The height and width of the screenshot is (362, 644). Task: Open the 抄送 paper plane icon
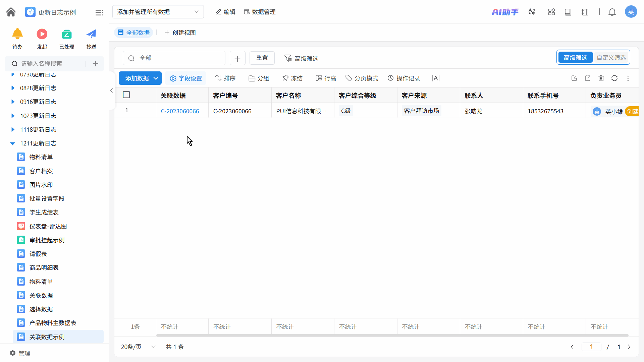(91, 34)
